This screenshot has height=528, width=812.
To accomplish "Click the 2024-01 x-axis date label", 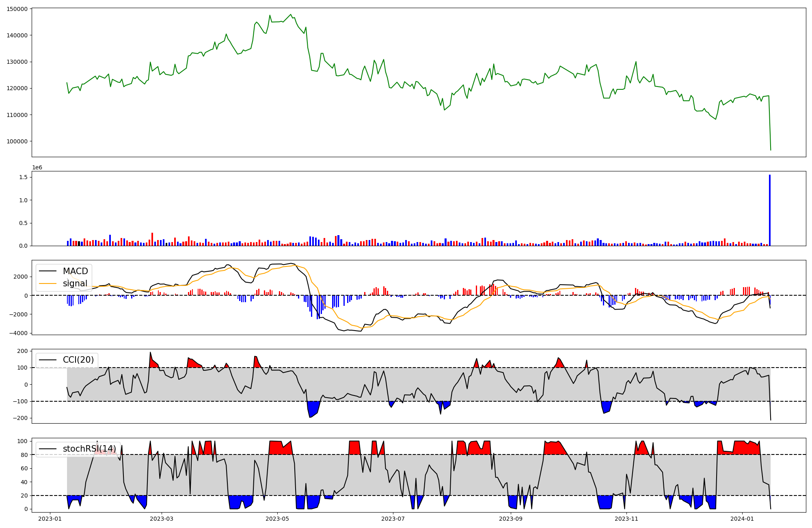I will pyautogui.click(x=742, y=519).
